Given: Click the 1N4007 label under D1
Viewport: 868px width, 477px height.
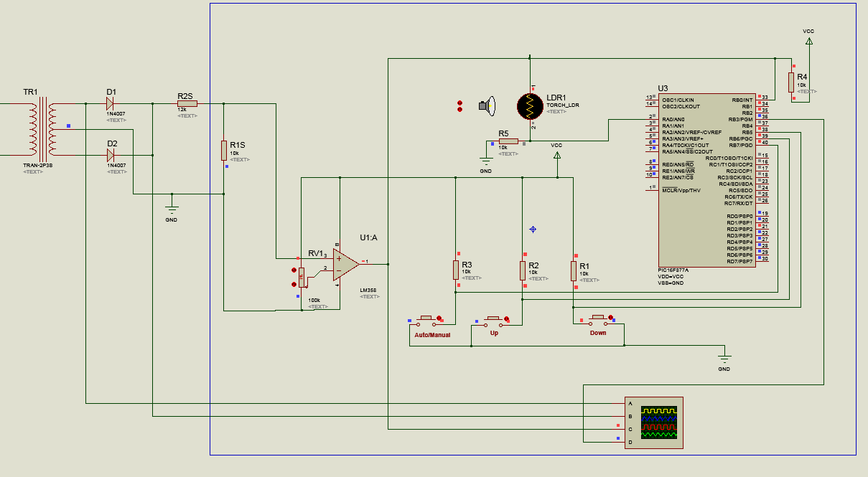Looking at the screenshot, I should [116, 113].
